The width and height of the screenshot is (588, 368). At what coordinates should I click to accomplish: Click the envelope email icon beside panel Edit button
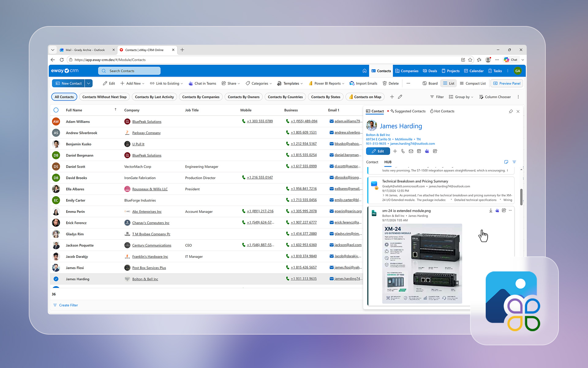coord(411,151)
